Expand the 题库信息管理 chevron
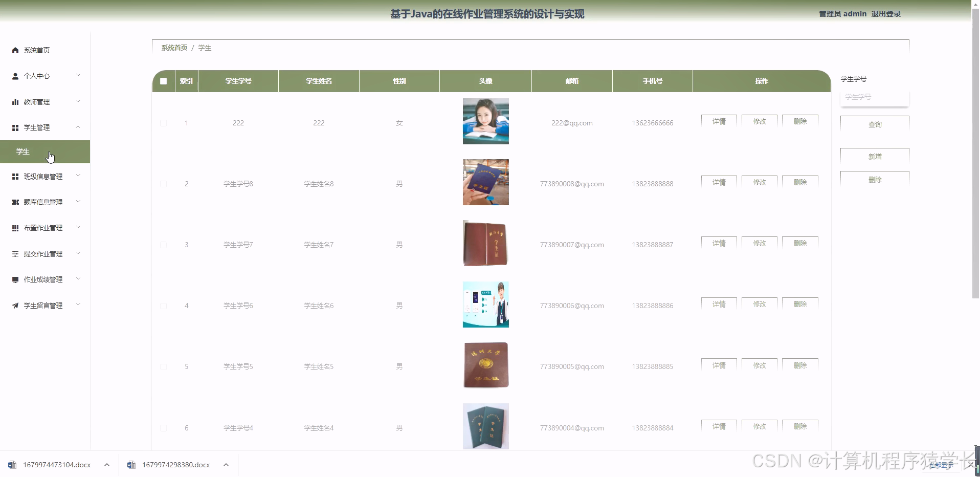The width and height of the screenshot is (980, 477). coord(78,202)
